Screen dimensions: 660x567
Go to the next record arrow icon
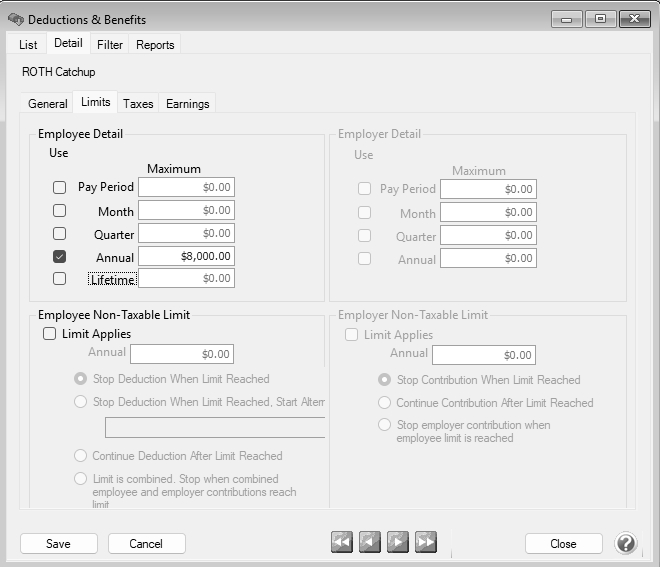click(398, 542)
